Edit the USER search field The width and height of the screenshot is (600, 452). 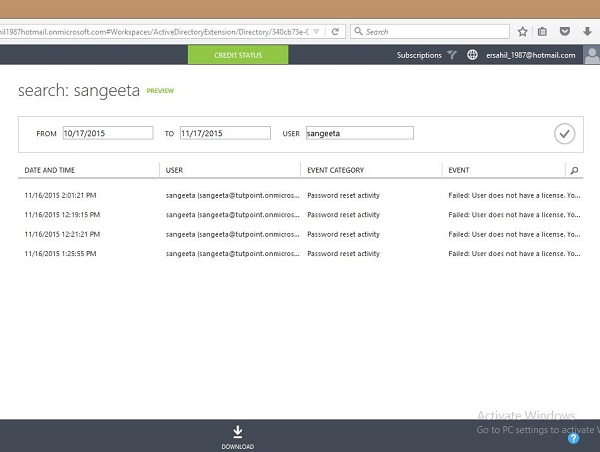tap(360, 133)
